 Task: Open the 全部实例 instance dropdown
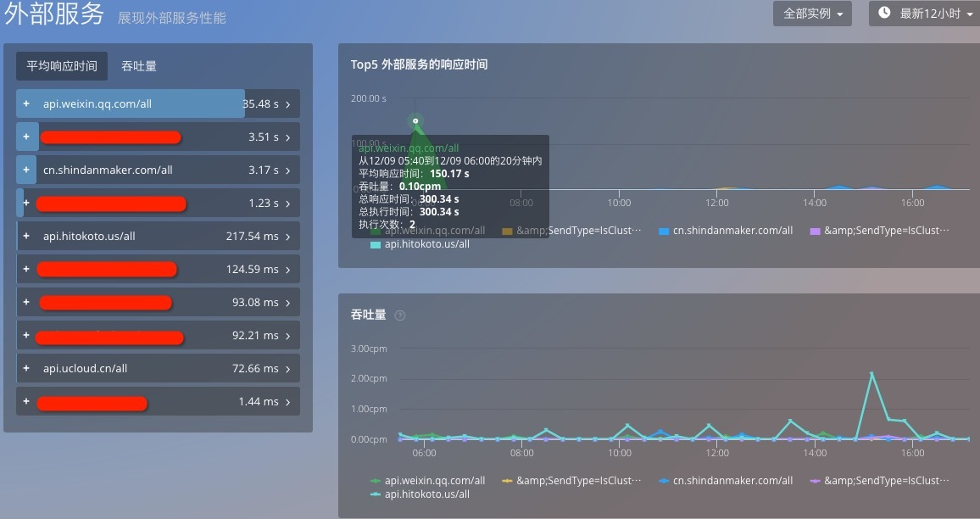pyautogui.click(x=812, y=14)
